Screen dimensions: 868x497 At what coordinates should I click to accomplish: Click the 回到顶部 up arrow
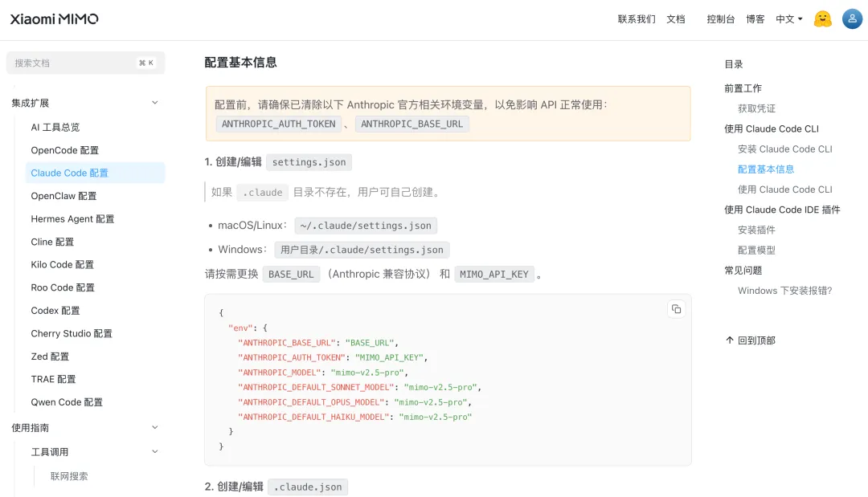pyautogui.click(x=730, y=340)
